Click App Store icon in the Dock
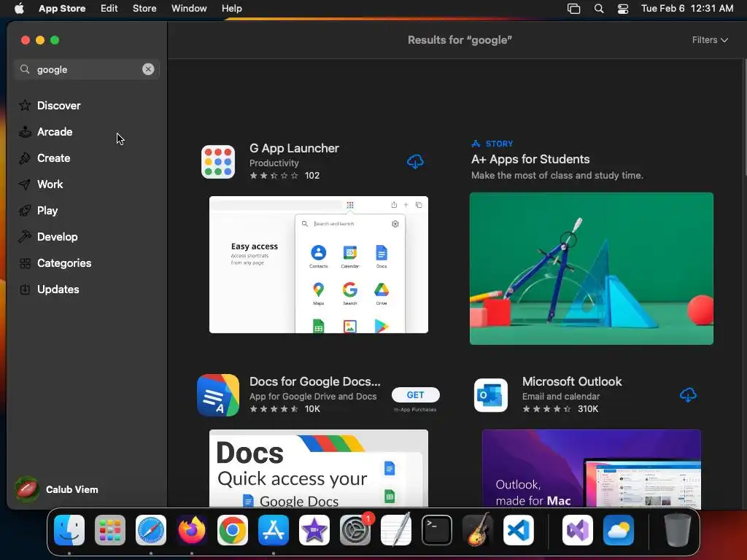This screenshot has height=560, width=747. [274, 530]
